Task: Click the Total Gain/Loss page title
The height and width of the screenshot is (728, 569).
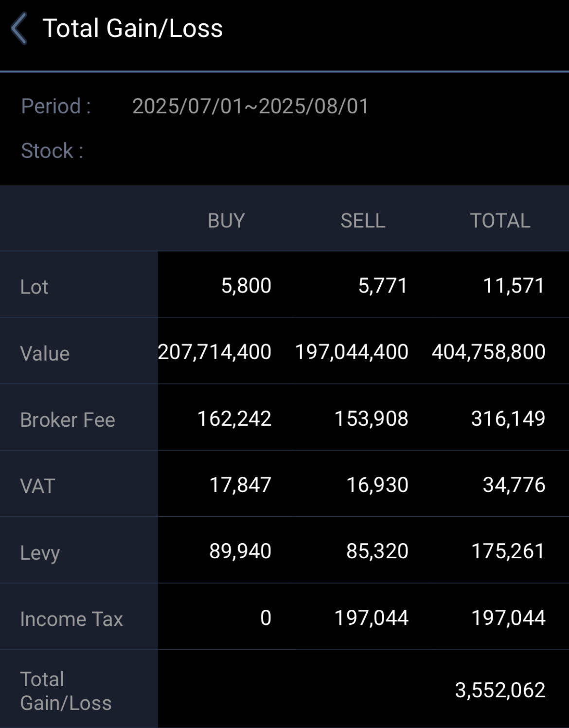Action: click(x=132, y=28)
